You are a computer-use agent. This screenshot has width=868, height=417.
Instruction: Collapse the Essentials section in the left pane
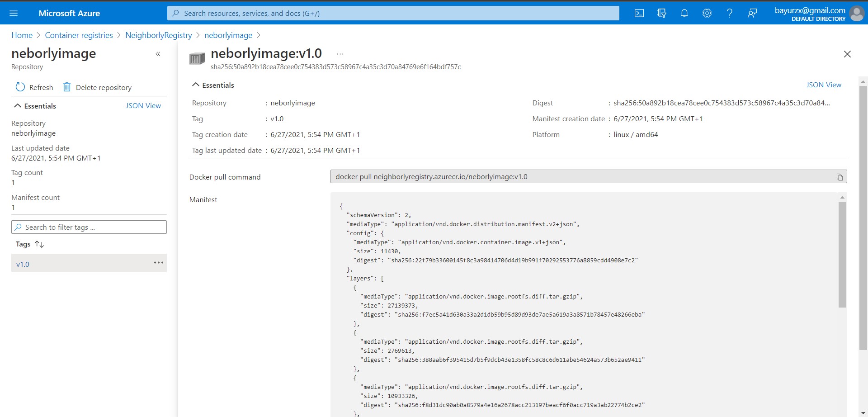(x=18, y=105)
